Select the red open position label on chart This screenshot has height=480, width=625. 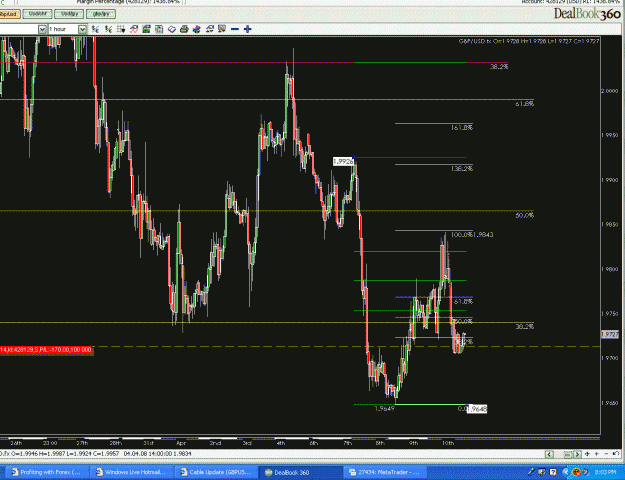pos(47,350)
